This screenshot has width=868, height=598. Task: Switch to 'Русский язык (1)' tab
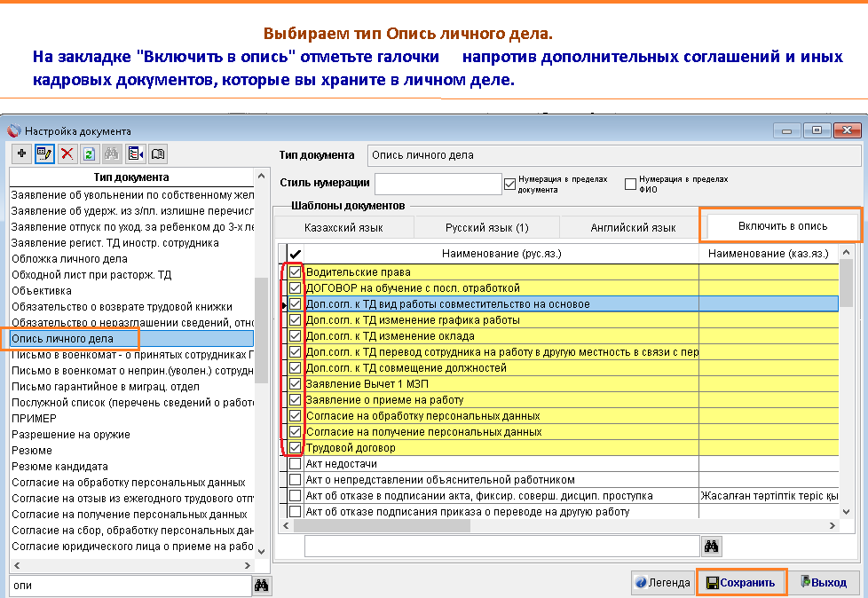pyautogui.click(x=486, y=228)
